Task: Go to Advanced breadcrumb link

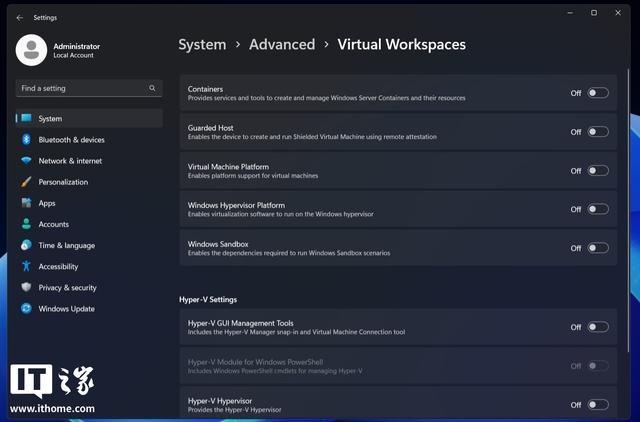Action: click(282, 44)
